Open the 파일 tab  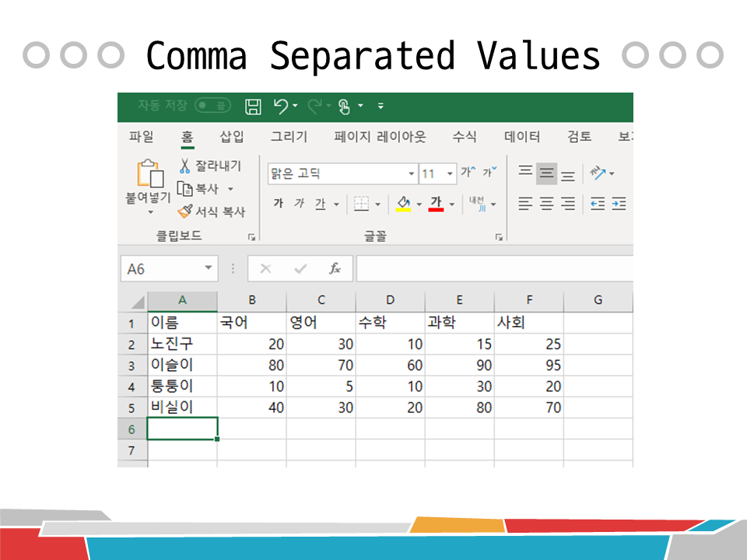tap(141, 137)
